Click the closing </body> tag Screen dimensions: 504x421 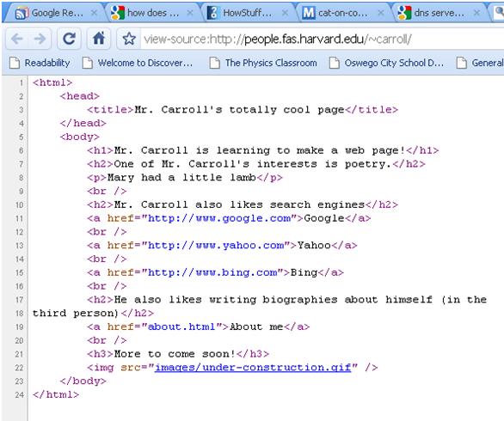tap(83, 381)
